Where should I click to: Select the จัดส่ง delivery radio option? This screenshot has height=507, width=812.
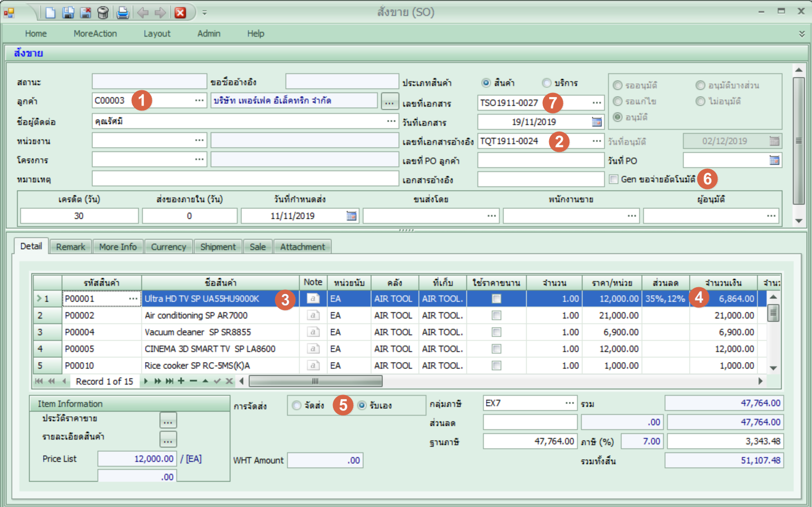tap(296, 406)
